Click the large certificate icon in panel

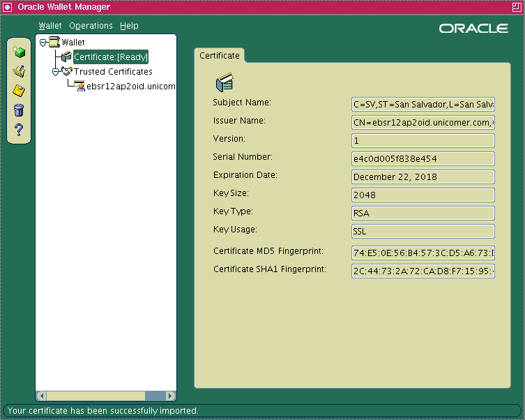click(225, 82)
